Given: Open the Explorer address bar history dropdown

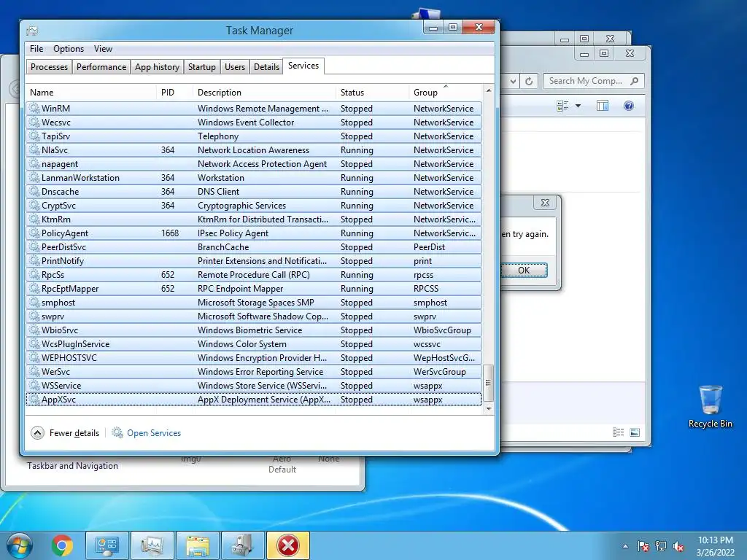Looking at the screenshot, I should click(513, 81).
